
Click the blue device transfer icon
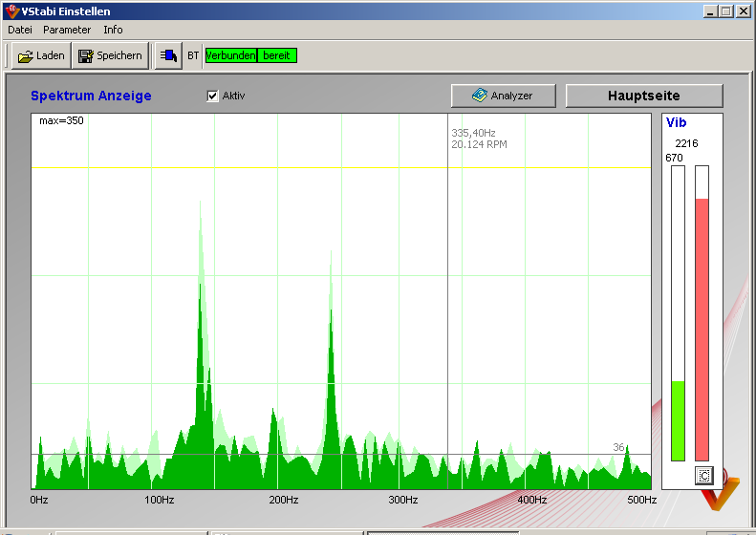pos(168,55)
